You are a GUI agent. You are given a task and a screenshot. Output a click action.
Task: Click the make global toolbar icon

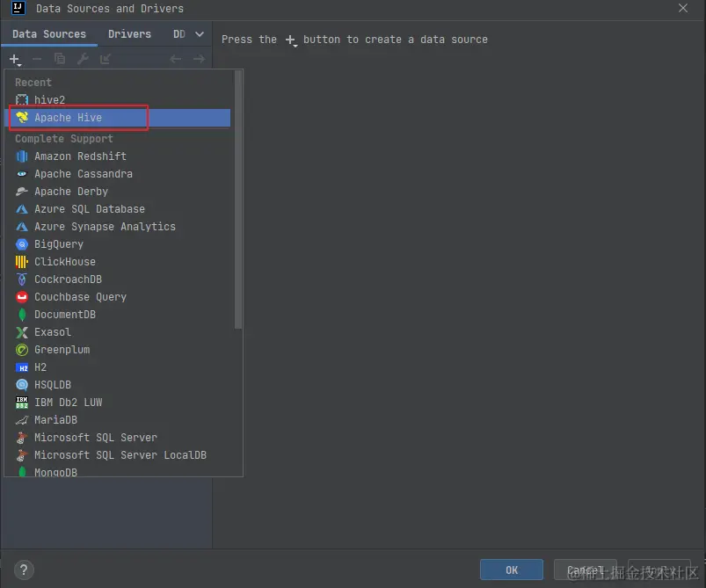[106, 59]
